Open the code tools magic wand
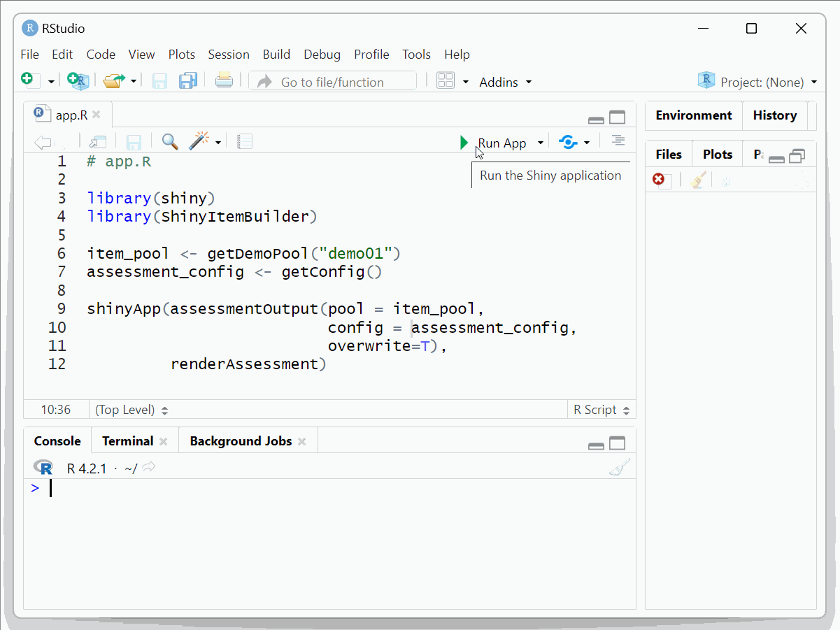 click(199, 141)
